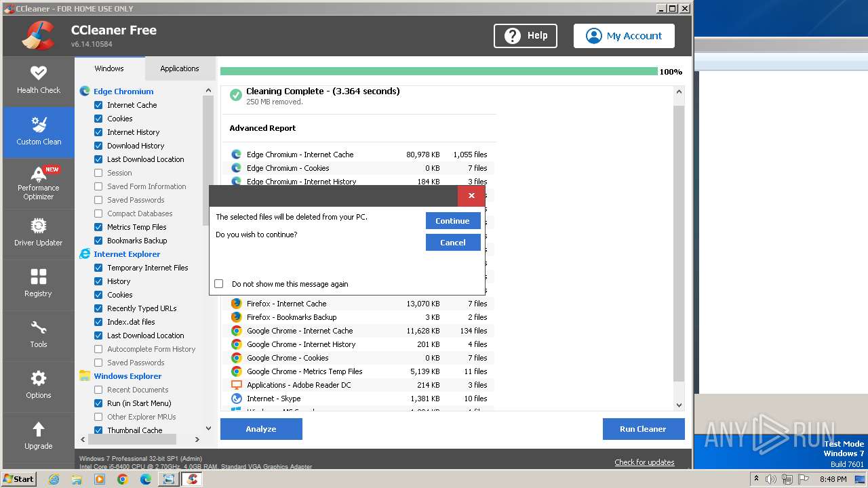Click the Windows Explorer folder icon in the tree
The image size is (868, 488).
[x=85, y=375]
